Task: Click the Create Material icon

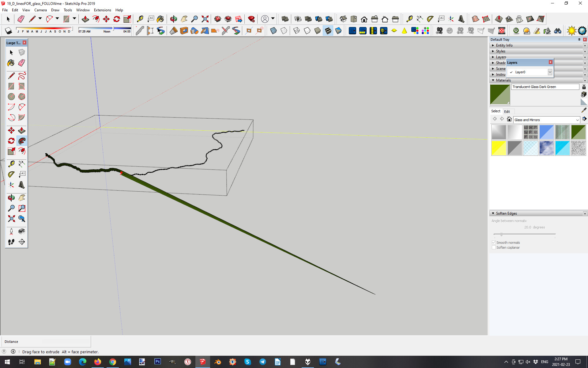Action: [x=584, y=94]
